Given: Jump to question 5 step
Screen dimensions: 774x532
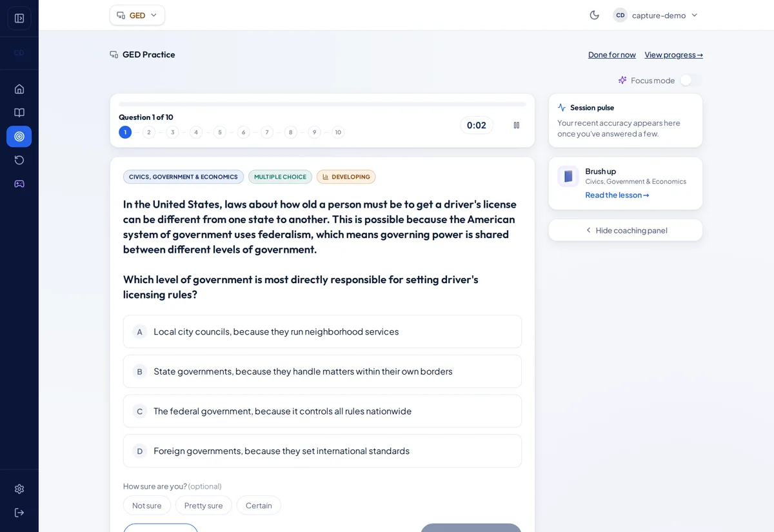Looking at the screenshot, I should pos(220,132).
